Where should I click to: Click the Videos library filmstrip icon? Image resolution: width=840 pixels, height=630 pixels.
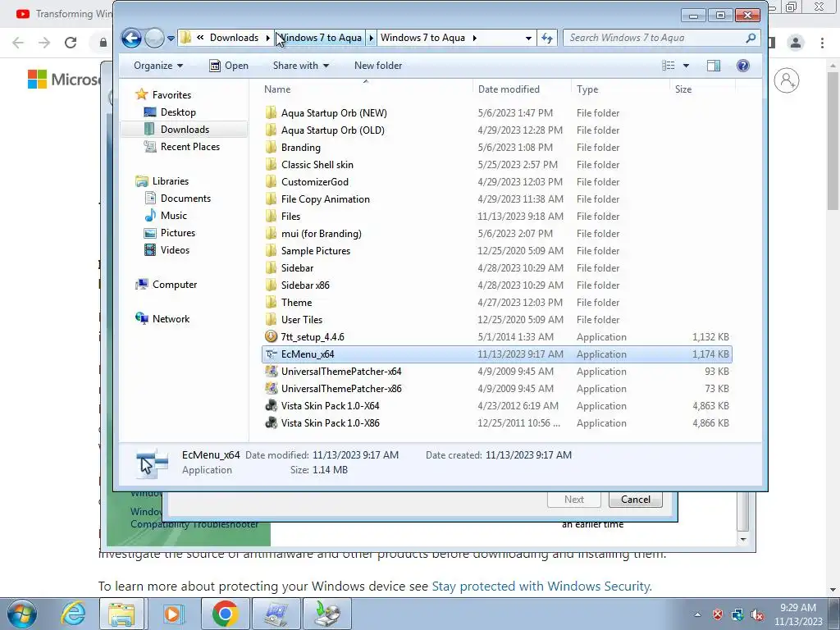coord(151,250)
